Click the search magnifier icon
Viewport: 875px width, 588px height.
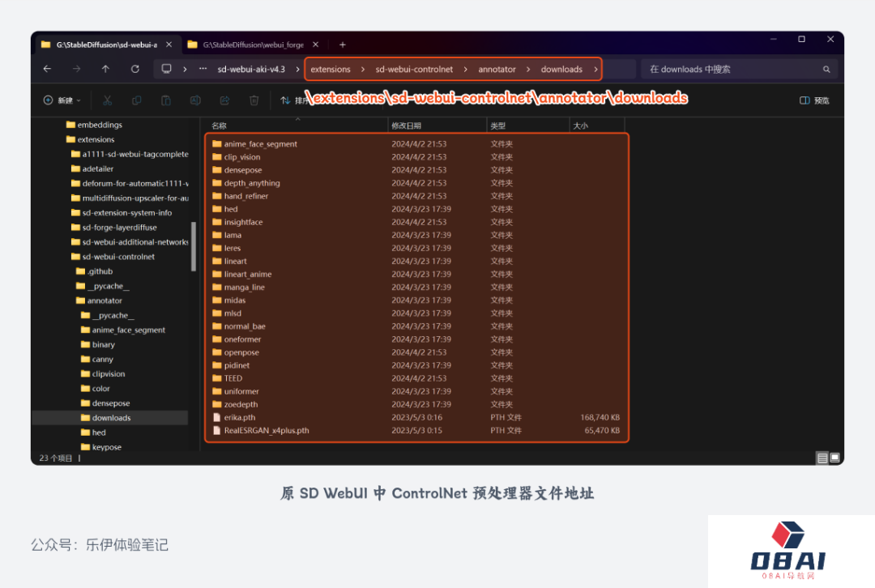pos(826,69)
